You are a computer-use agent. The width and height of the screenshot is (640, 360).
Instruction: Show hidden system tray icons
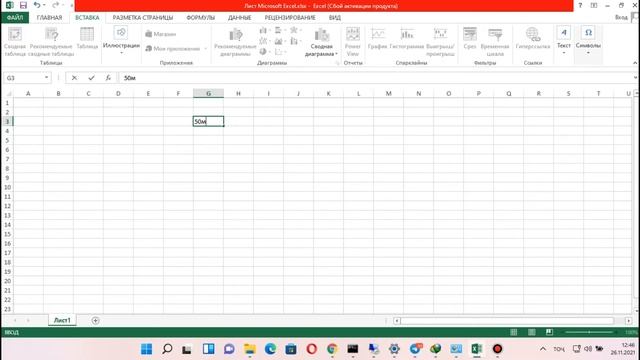click(x=543, y=349)
